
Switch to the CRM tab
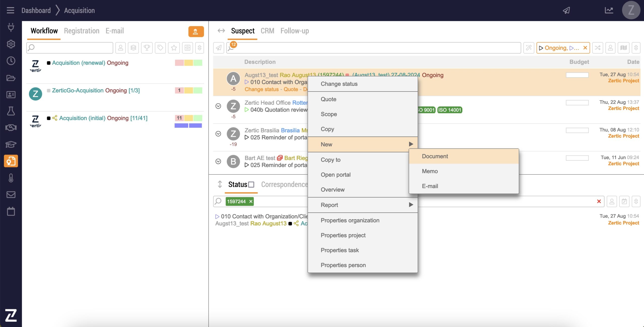click(x=267, y=31)
